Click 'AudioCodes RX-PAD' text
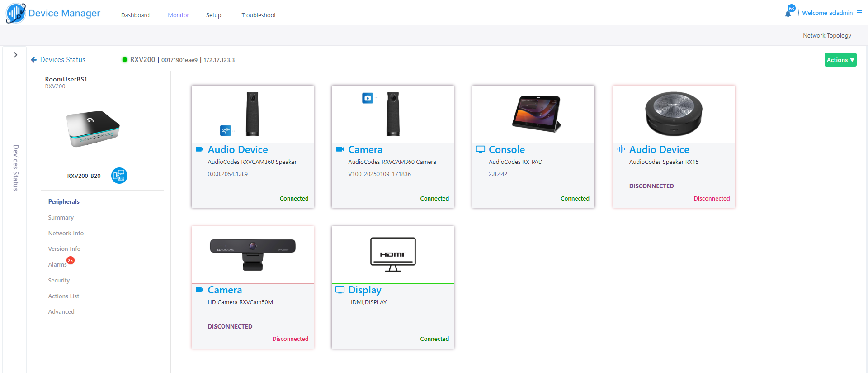Viewport: 868px width, 373px height. [515, 162]
